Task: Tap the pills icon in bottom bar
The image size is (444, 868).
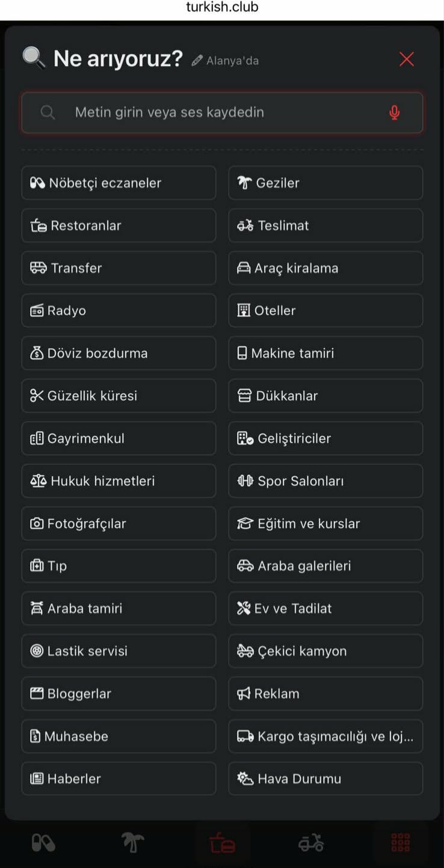Action: [x=43, y=843]
